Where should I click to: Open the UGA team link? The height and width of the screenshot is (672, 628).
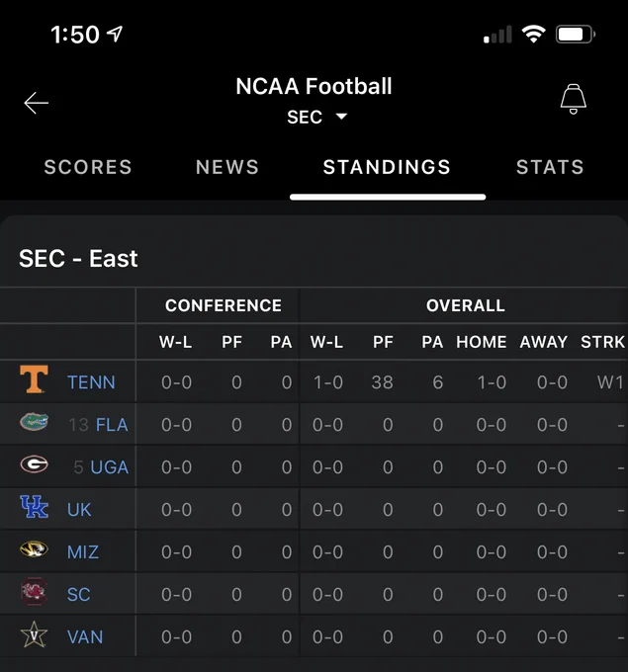110,467
